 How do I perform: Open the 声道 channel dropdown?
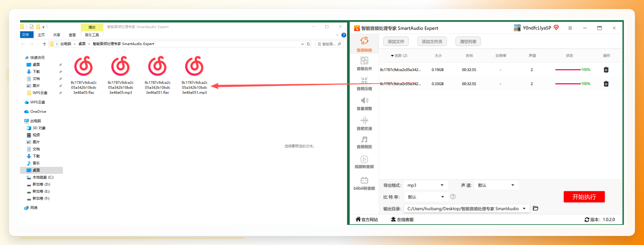point(496,185)
